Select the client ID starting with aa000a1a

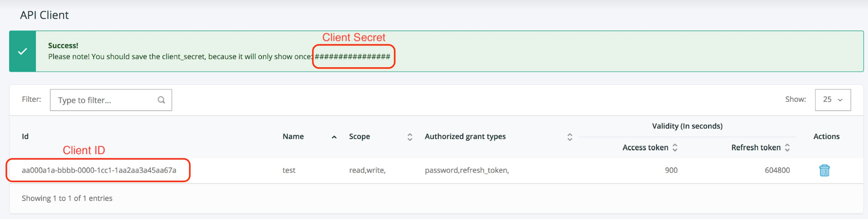tap(99, 170)
